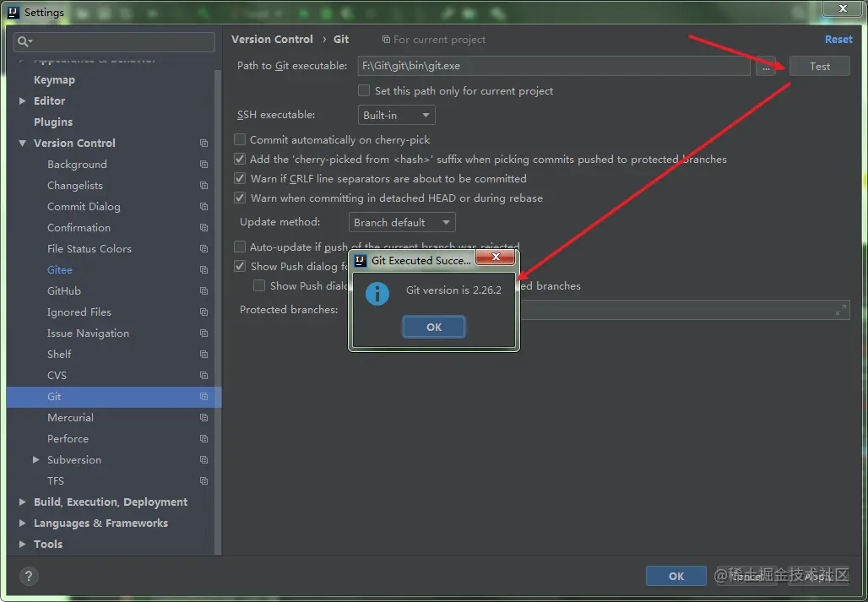Click the Test button for Git executable
Image resolution: width=868 pixels, height=602 pixels.
pyautogui.click(x=819, y=66)
